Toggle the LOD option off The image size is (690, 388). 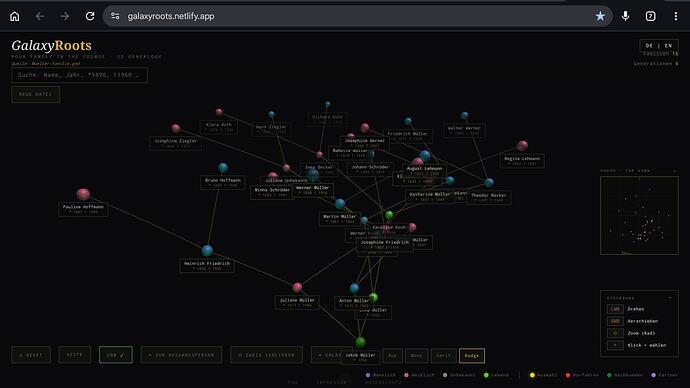click(x=116, y=355)
